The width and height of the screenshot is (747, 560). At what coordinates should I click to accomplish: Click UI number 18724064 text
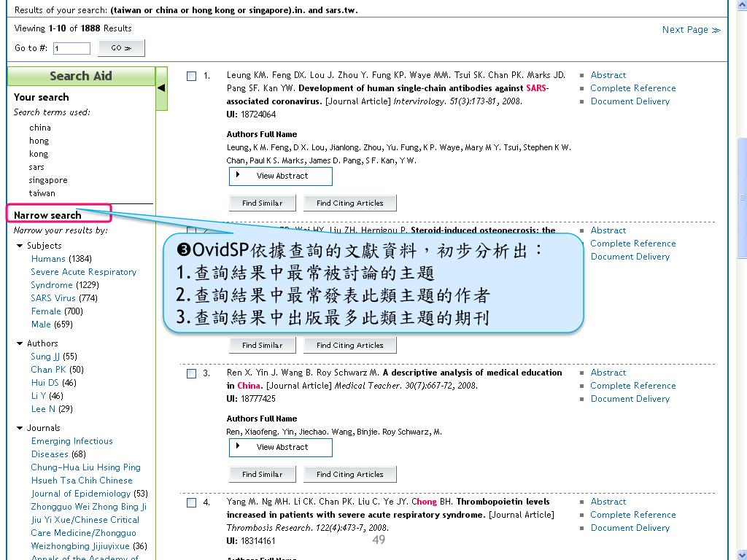[258, 114]
